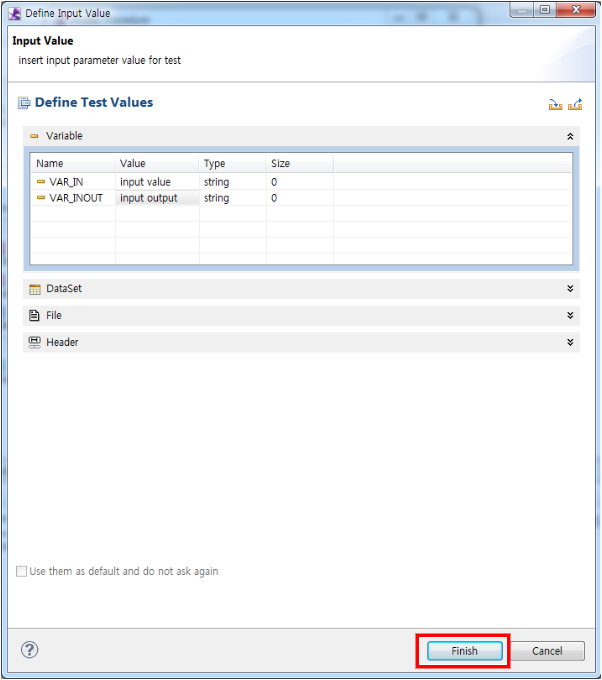Click the Header section icon
Viewport: 602px width, 680px height.
point(34,342)
